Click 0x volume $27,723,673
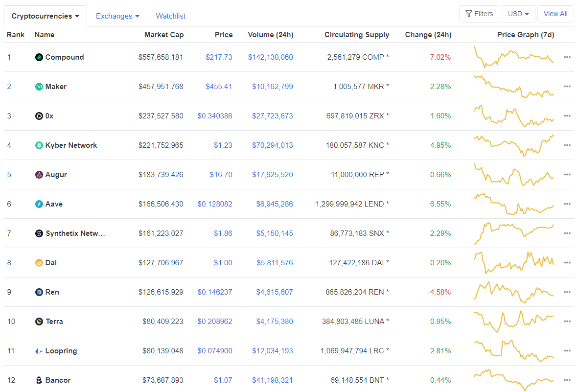 (273, 116)
